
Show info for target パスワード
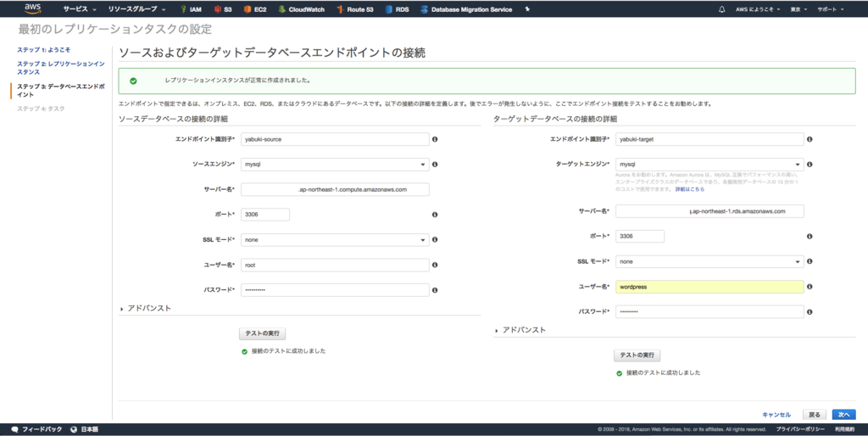[810, 312]
